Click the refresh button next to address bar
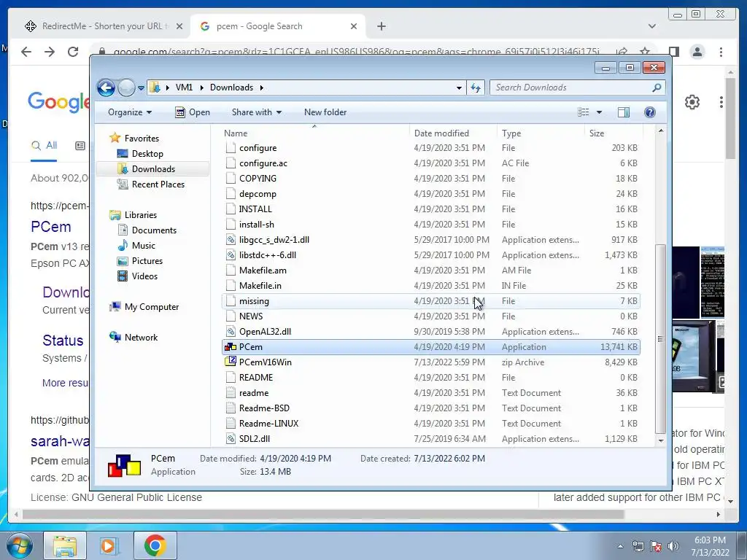Screen dimensions: 747x560 (476, 87)
